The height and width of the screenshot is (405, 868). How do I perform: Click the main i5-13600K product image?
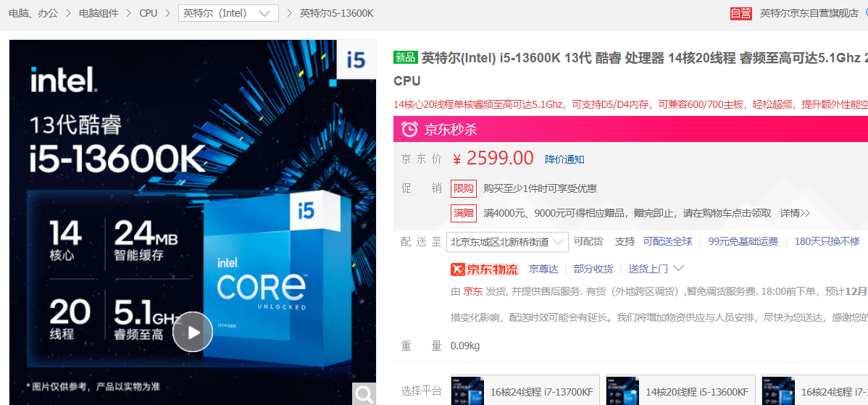pos(193,222)
